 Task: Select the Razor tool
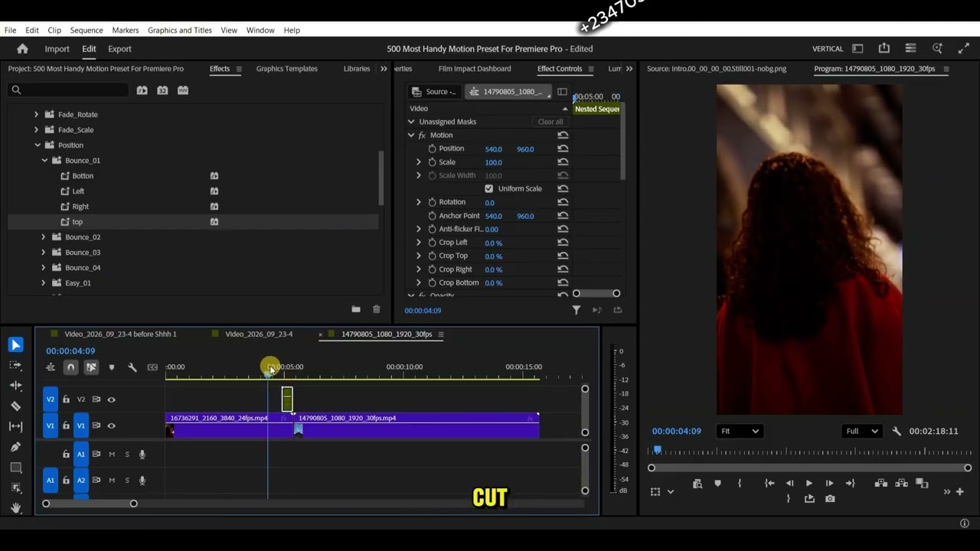coord(15,406)
